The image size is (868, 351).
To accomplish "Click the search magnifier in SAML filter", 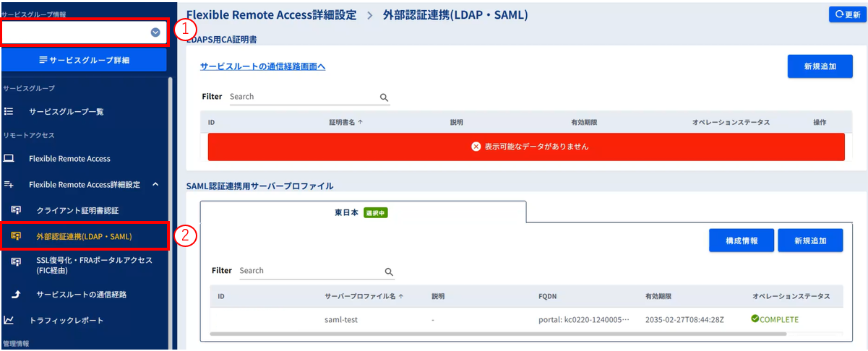I will pyautogui.click(x=389, y=272).
